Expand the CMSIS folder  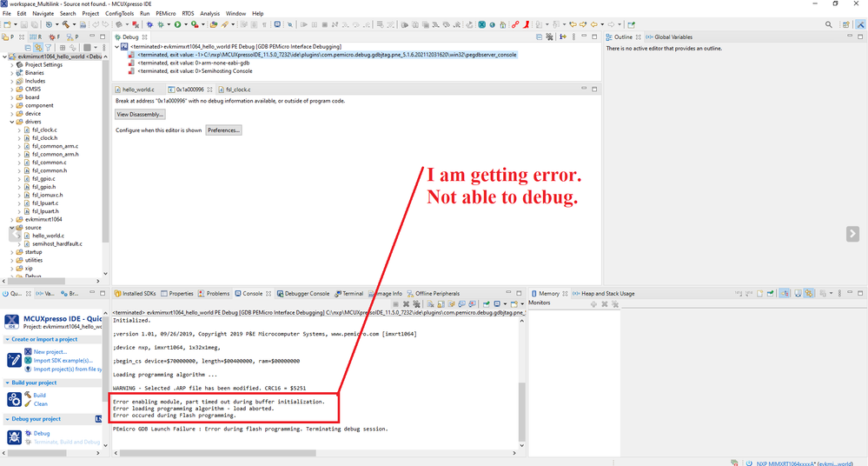pos(12,90)
